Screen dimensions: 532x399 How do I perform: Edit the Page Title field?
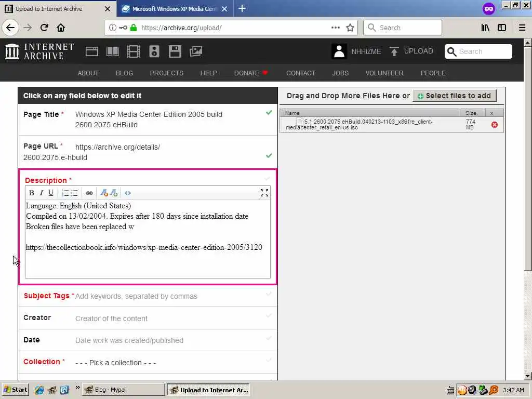[149, 119]
